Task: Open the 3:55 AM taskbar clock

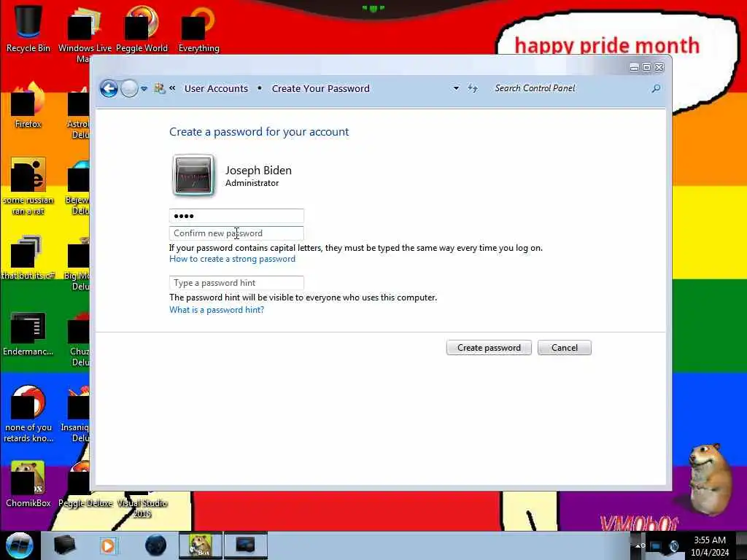Action: tap(710, 546)
